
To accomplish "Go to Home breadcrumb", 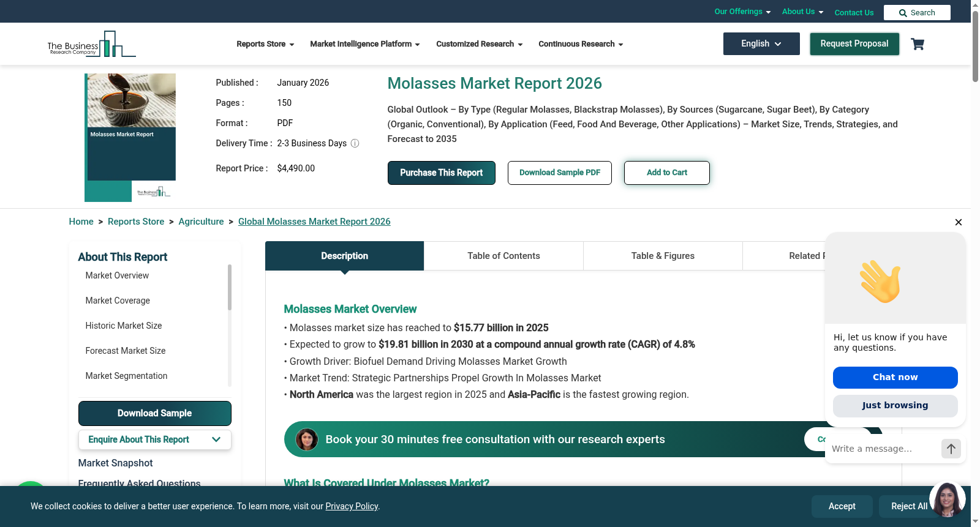I will point(81,222).
